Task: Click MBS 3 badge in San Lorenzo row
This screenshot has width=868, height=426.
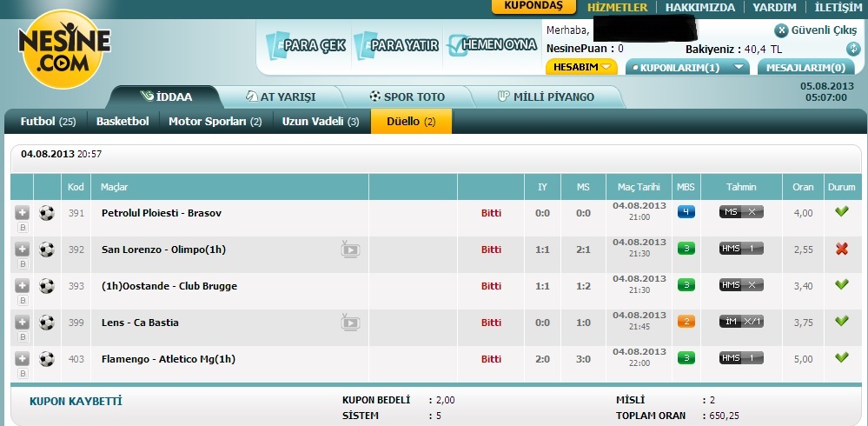Action: 686,249
